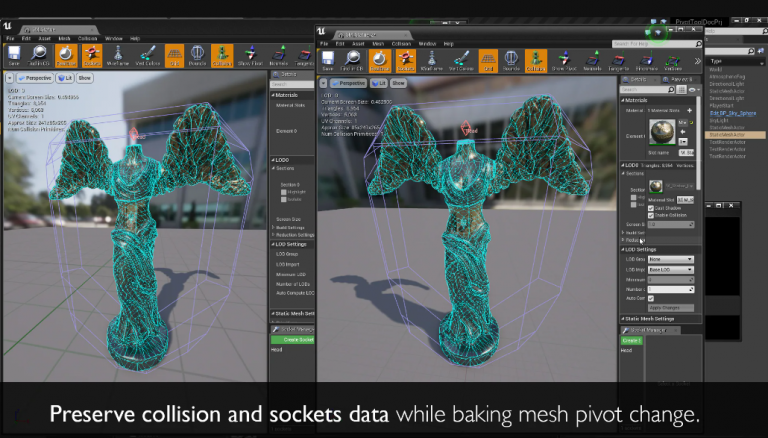Open Perspective view dropdown in right viewport
The height and width of the screenshot is (438, 768).
pyautogui.click(x=349, y=83)
